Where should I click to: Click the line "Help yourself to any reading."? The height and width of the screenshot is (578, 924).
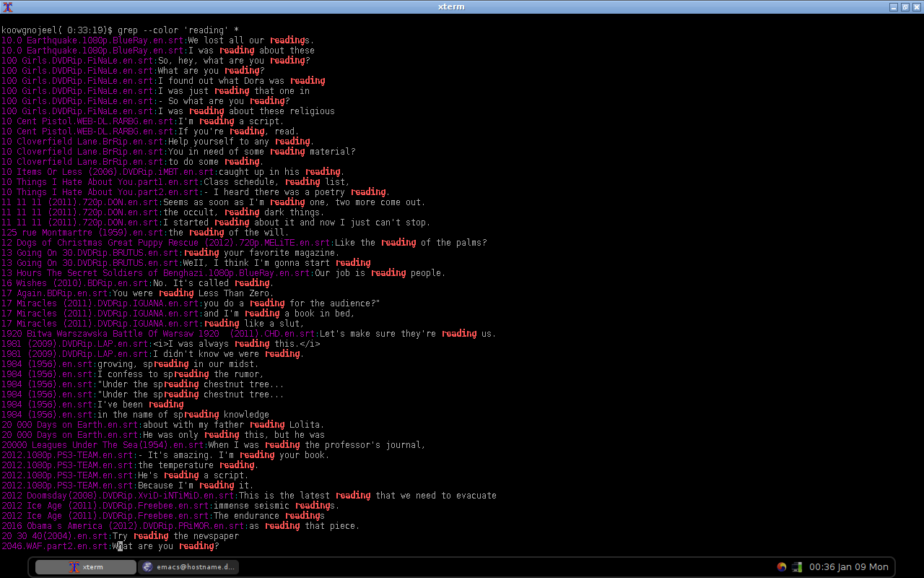(x=241, y=142)
